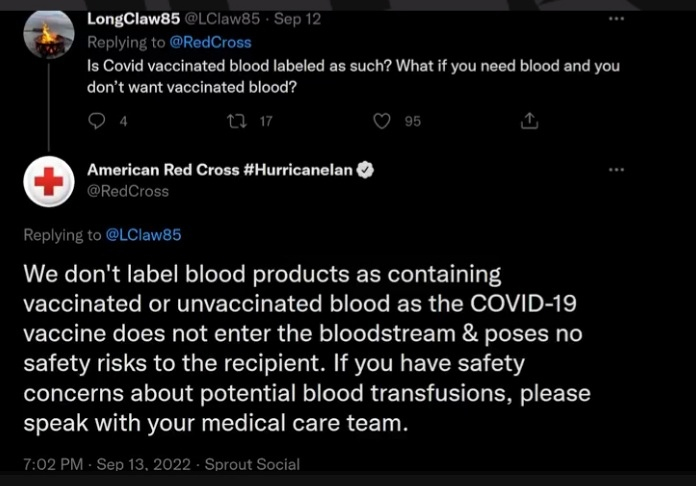Open more options on the Red Cross tweet

coord(617,171)
